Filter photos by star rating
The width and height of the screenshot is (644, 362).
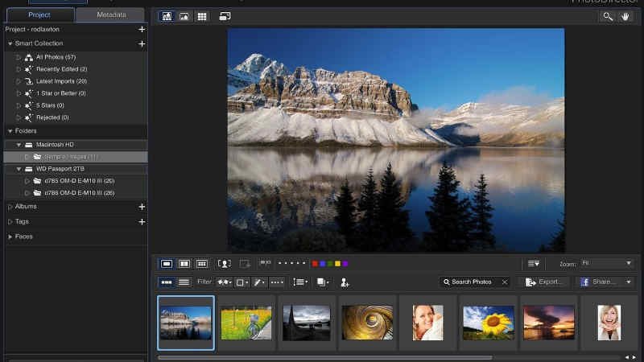point(225,282)
